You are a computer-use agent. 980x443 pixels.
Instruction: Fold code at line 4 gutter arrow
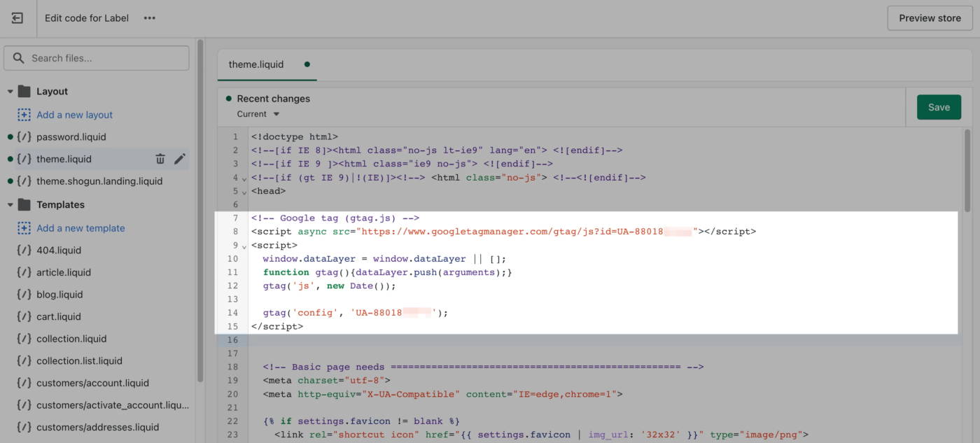[x=244, y=179]
